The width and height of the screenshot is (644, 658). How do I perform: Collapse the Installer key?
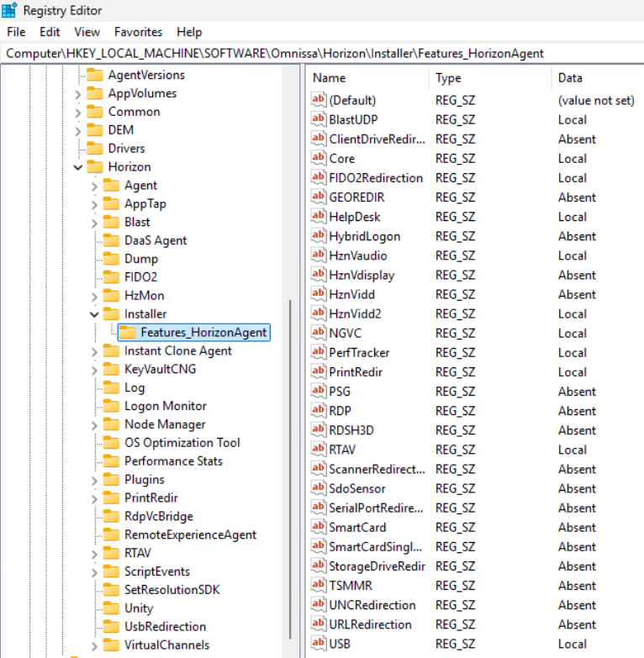[94, 314]
